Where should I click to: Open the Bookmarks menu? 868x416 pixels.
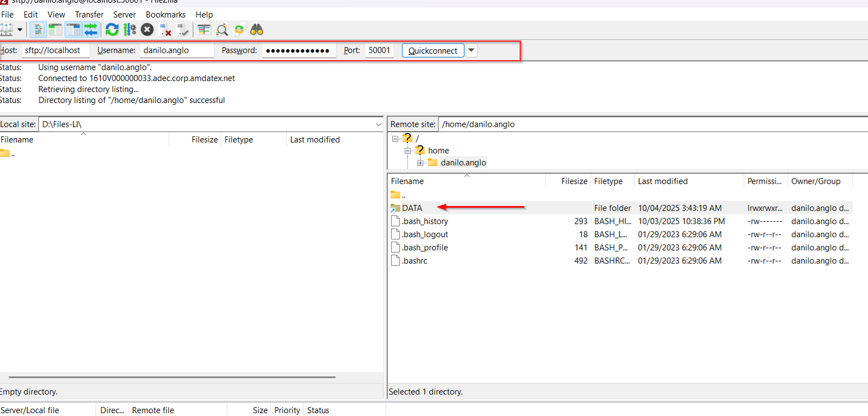tap(165, 15)
